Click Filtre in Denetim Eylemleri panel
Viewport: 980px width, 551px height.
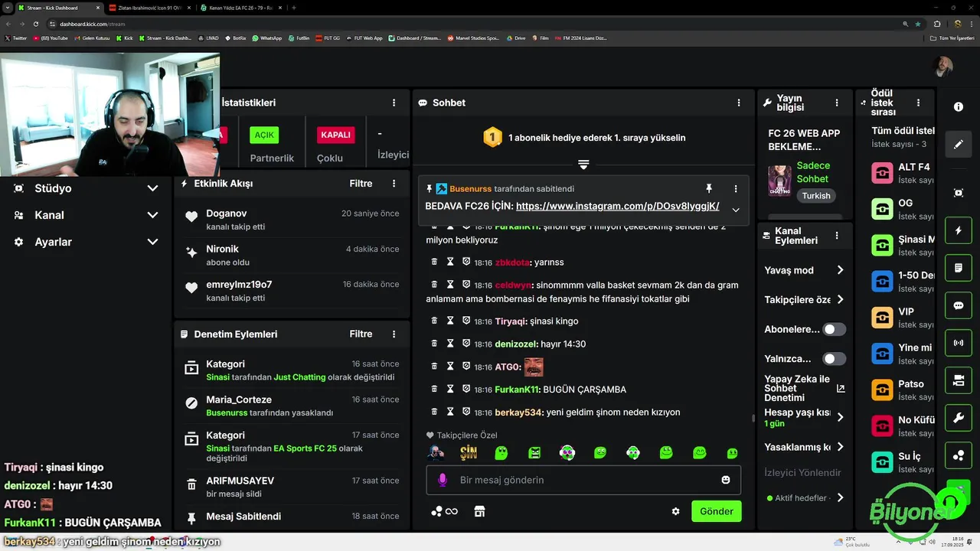[x=361, y=334]
